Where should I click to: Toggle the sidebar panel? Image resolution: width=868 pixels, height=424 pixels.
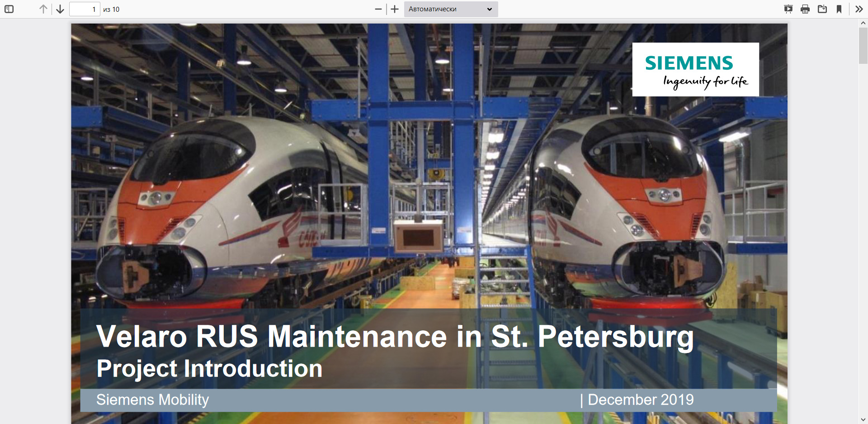click(9, 9)
